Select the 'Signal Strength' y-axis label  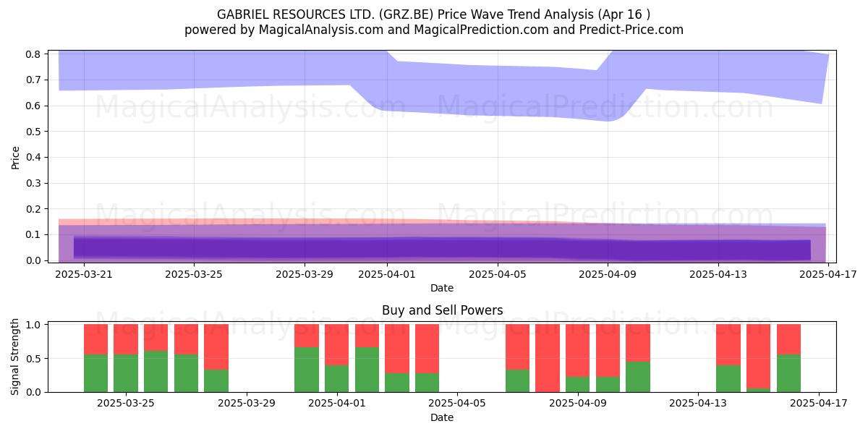pyautogui.click(x=16, y=358)
